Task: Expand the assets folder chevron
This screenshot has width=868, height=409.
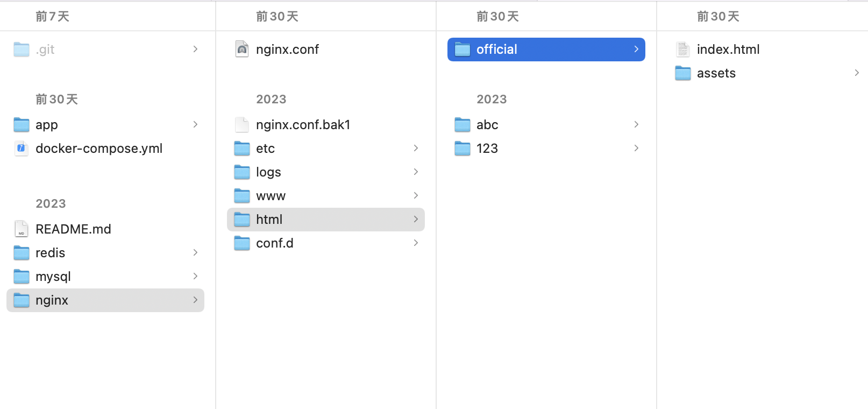Action: (857, 73)
